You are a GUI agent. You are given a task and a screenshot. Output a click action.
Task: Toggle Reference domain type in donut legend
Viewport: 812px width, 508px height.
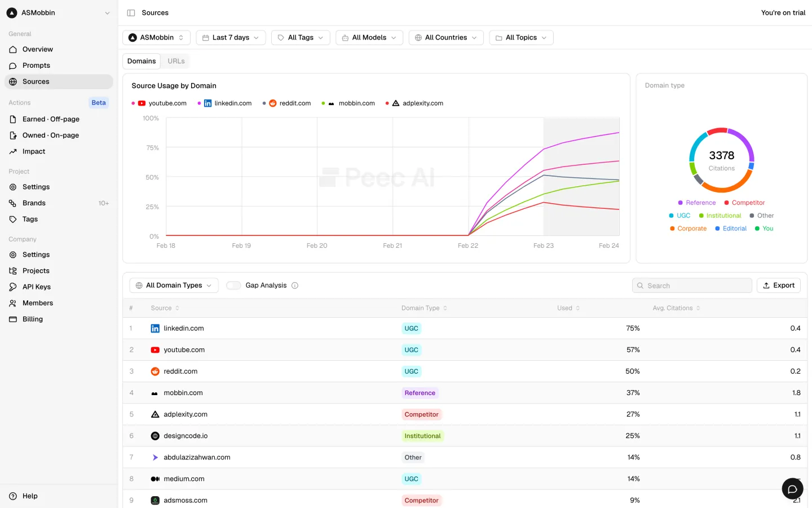697,203
